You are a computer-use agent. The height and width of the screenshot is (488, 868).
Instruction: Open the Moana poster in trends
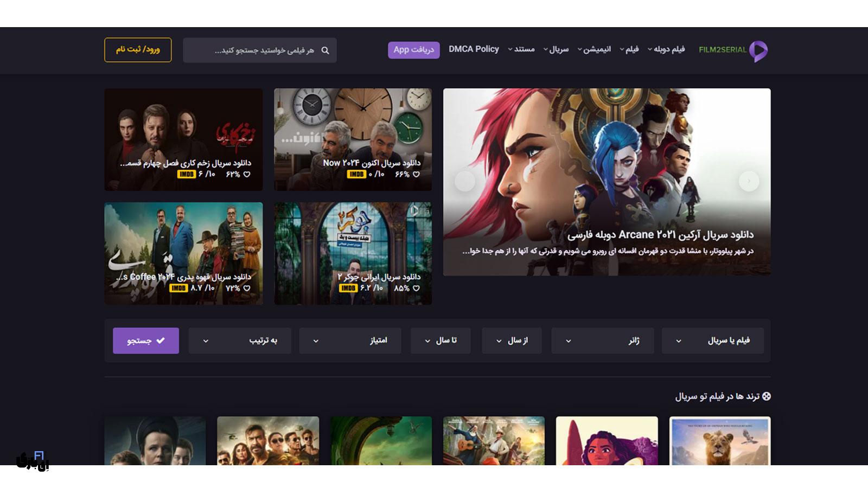point(607,441)
